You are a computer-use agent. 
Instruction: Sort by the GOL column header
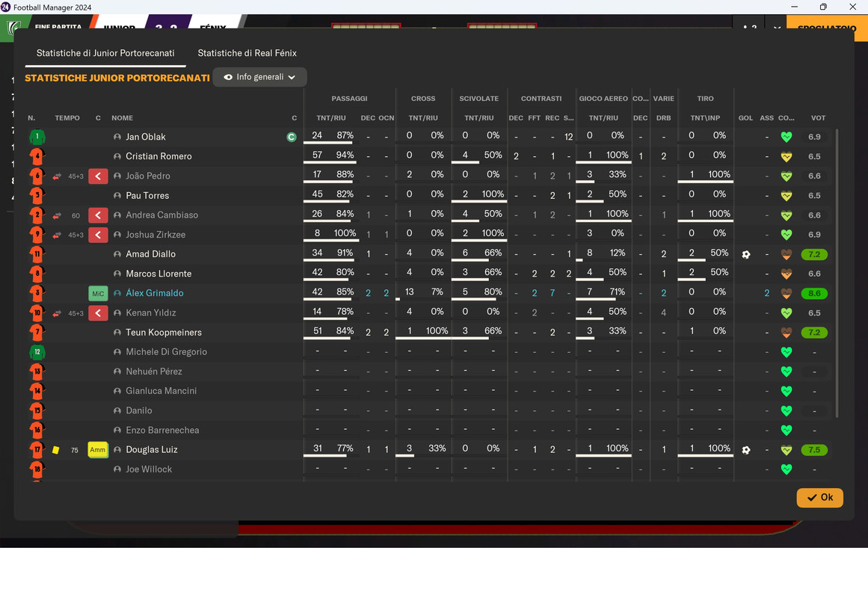tap(745, 118)
